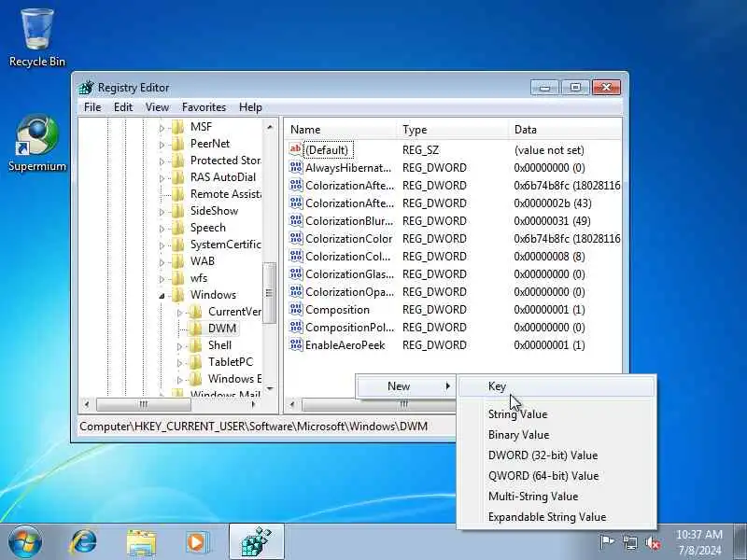Collapse the Windows tree node
This screenshot has width=747, height=560.
(x=162, y=296)
